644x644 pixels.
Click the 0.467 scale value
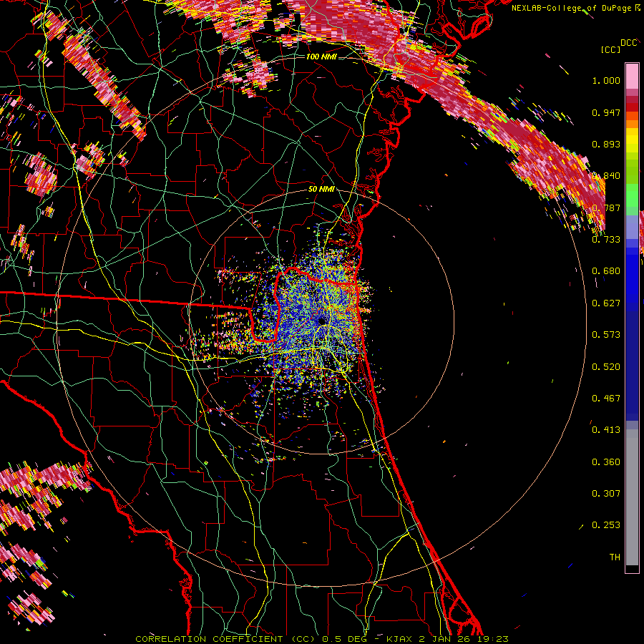point(606,399)
